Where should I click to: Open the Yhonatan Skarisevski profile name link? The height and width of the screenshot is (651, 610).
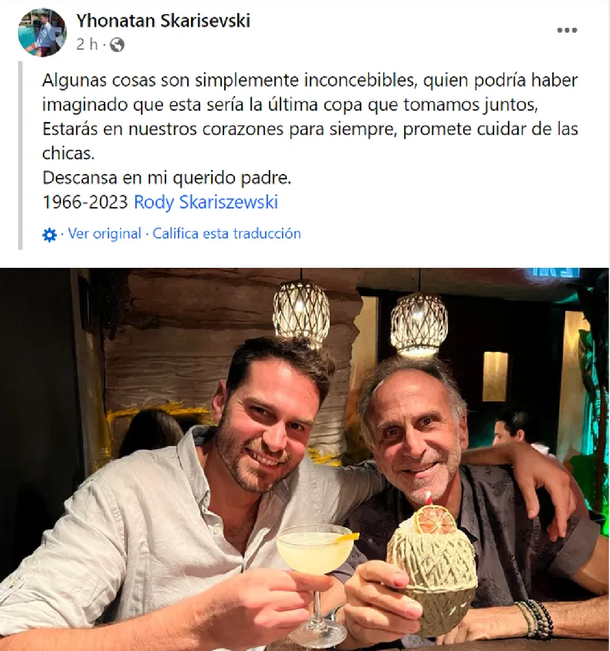pos(163,21)
